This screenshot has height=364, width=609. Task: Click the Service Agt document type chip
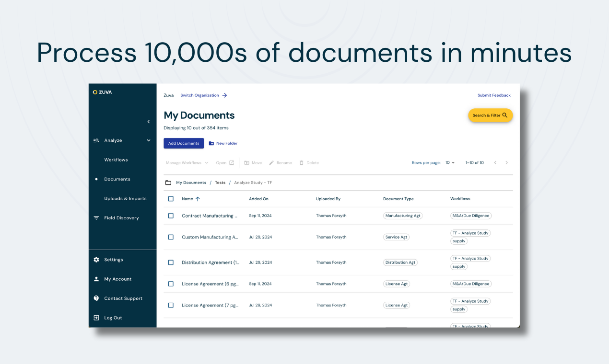pos(397,237)
